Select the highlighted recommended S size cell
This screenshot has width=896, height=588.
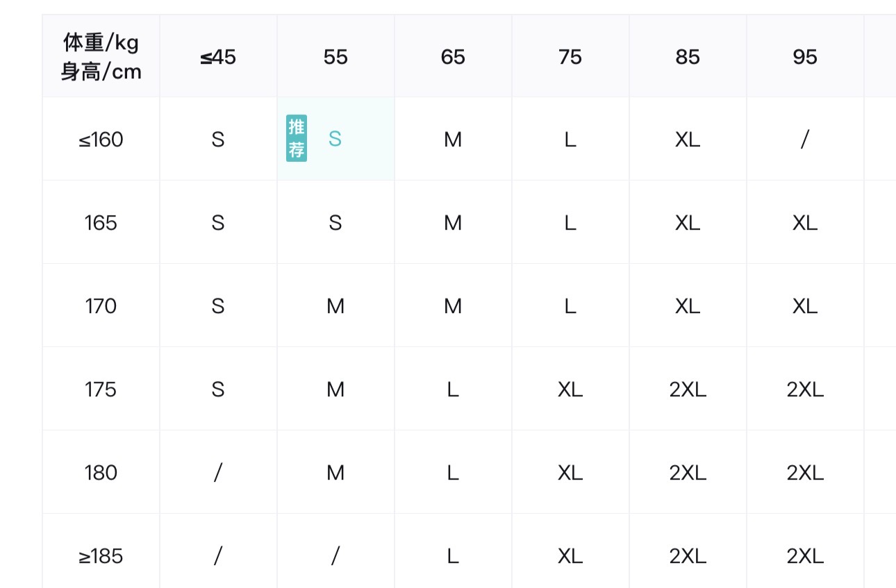tap(335, 139)
